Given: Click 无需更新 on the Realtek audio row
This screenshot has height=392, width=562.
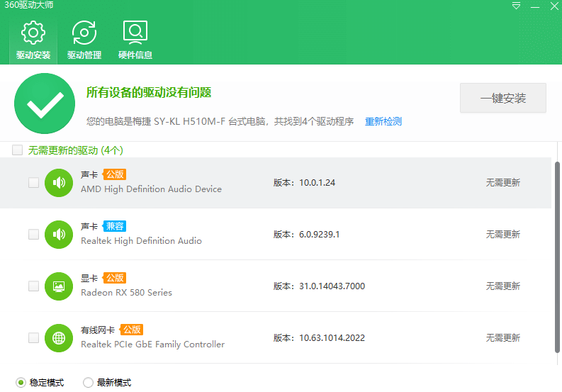Looking at the screenshot, I should click(503, 234).
